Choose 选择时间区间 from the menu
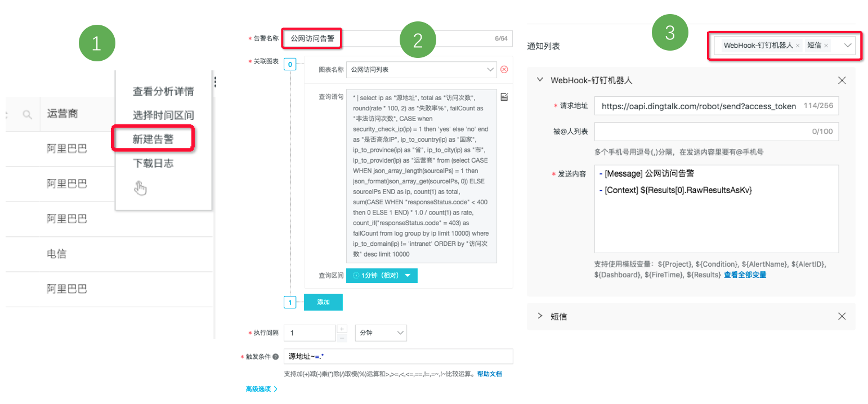This screenshot has width=868, height=404. click(163, 115)
